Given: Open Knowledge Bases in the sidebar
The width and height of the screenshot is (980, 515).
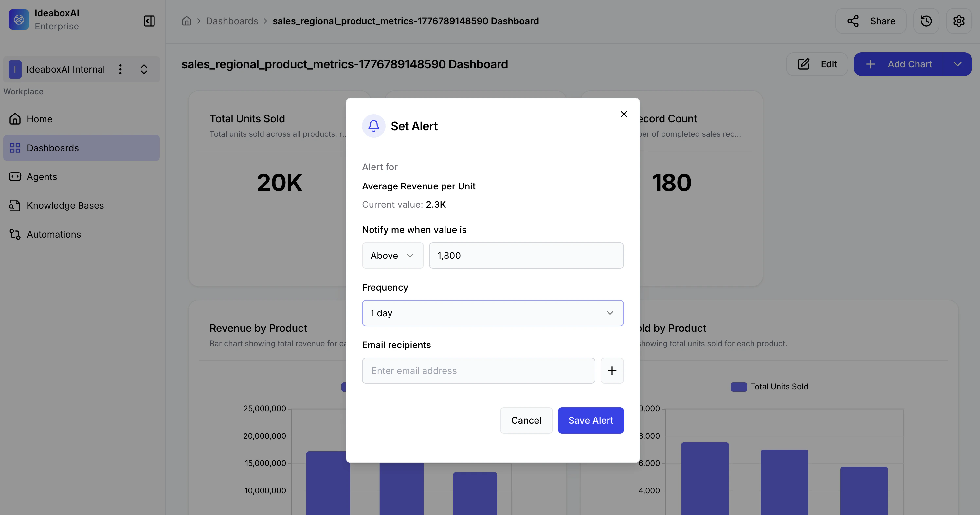Looking at the screenshot, I should (x=82, y=205).
